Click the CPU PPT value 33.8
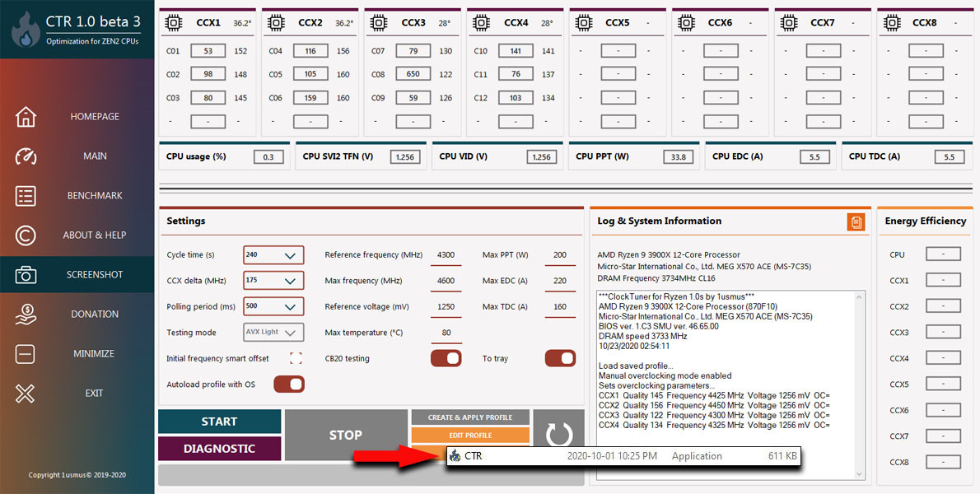This screenshot has width=980, height=494. pos(678,156)
